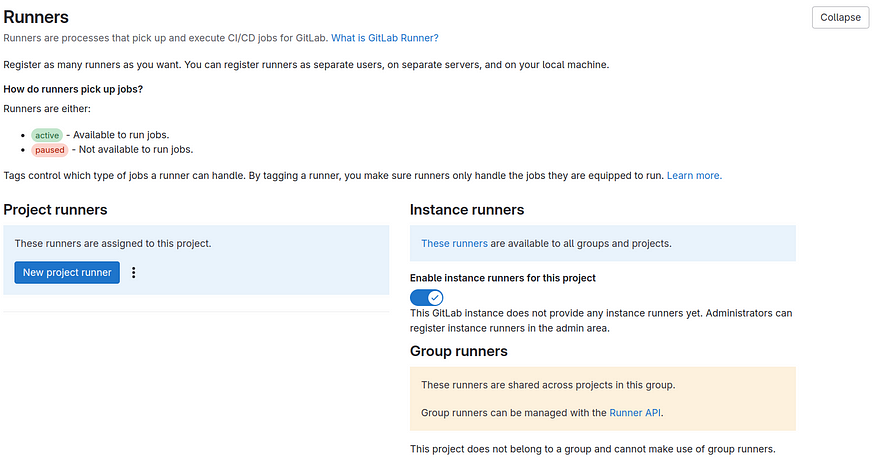This screenshot has height=466, width=875.
Task: Open the kebab menu beside New project runner
Action: click(x=134, y=272)
